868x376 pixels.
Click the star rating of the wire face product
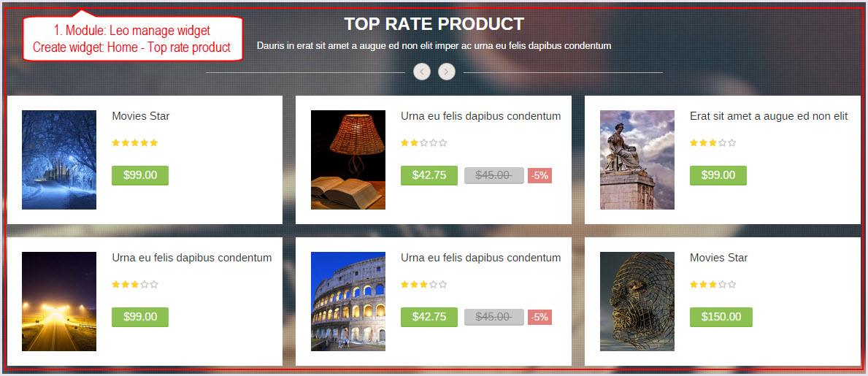[713, 285]
